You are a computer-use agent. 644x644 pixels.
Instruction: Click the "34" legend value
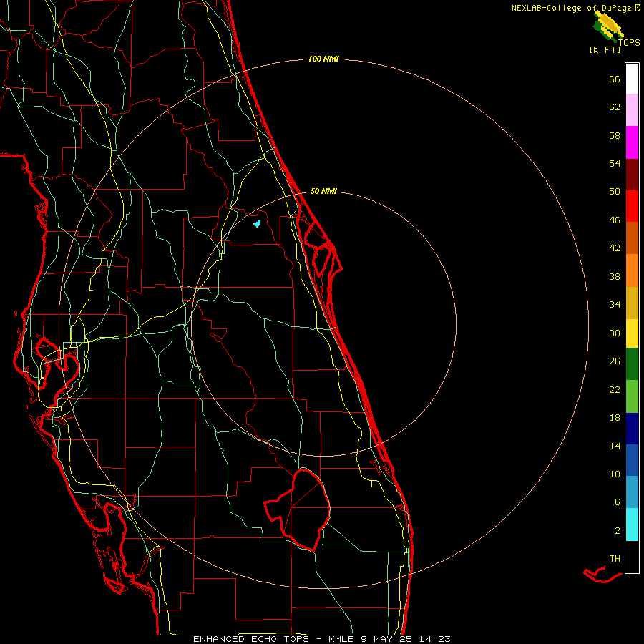pos(615,305)
